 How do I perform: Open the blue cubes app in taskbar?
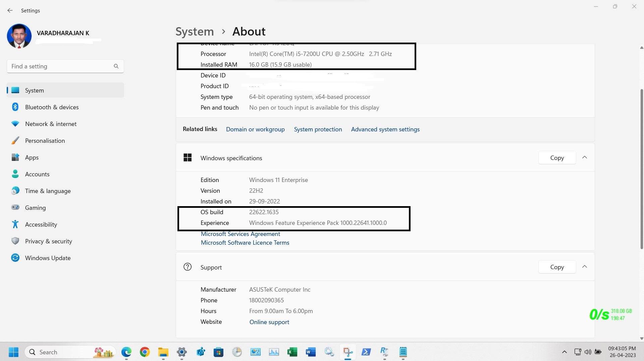200,352
